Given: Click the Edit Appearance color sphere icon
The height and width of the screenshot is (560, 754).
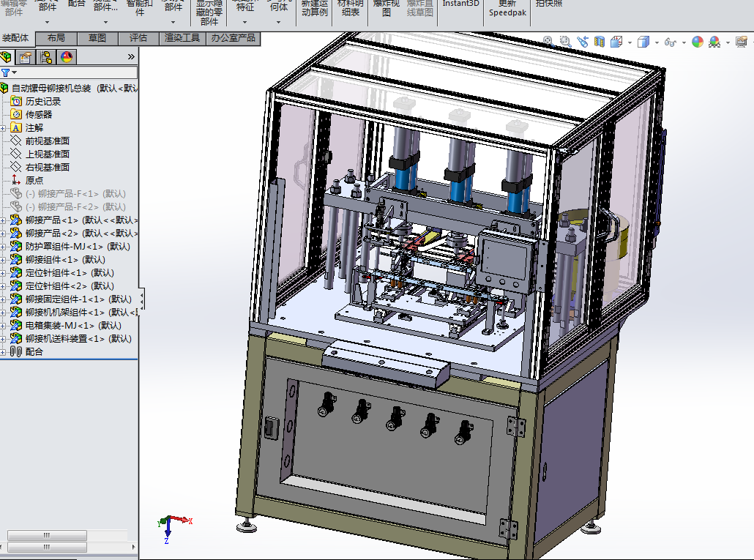Looking at the screenshot, I should (x=697, y=42).
